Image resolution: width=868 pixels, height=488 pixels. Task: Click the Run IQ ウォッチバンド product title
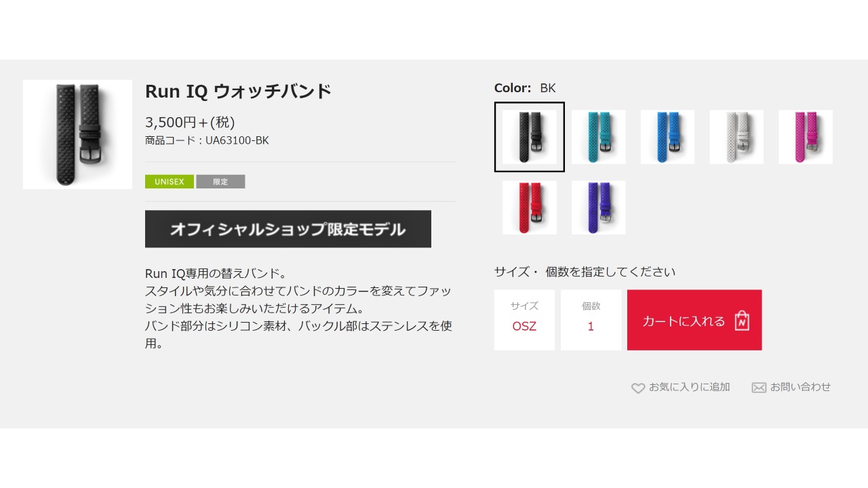(x=238, y=91)
